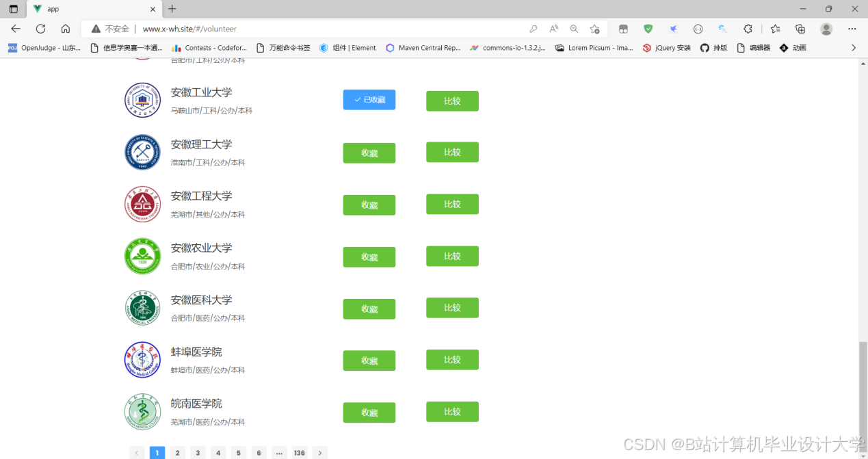This screenshot has width=868, height=459.
Task: Click 收藏 for 安徽理工大学
Action: coord(369,153)
